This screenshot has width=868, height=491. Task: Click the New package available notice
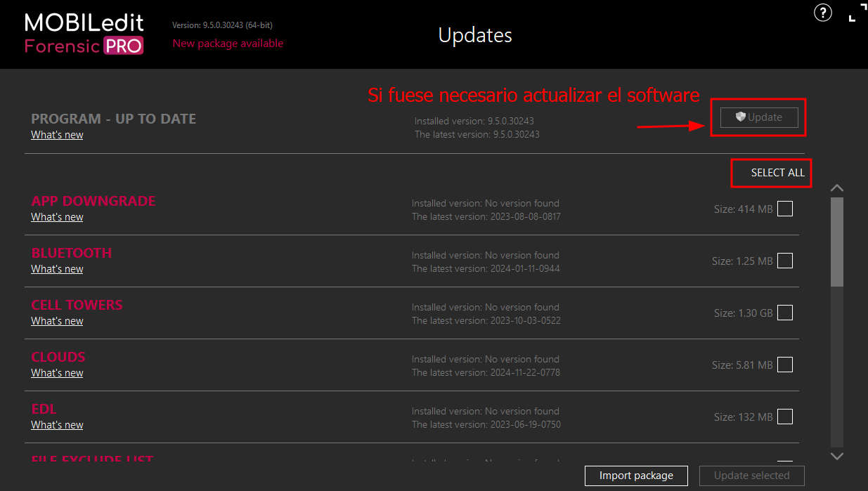pyautogui.click(x=228, y=44)
